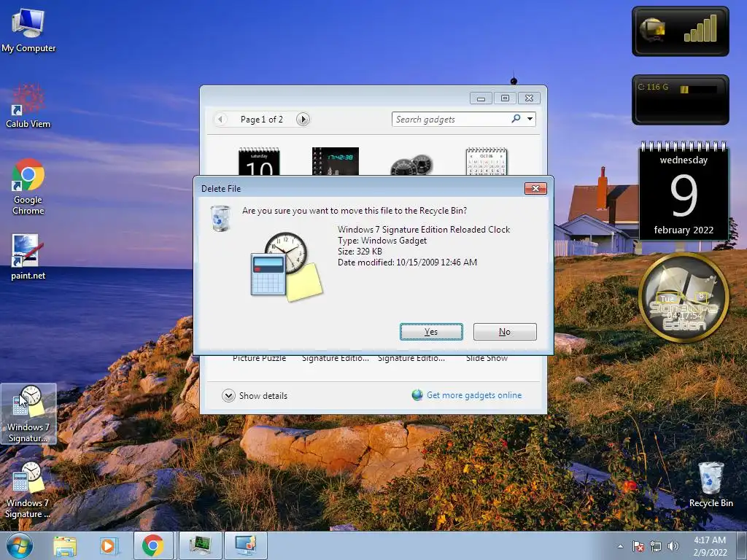Select the highlighted Windows 7 Signatur... gadget file
Image resolution: width=747 pixels, height=560 pixels.
(x=28, y=414)
